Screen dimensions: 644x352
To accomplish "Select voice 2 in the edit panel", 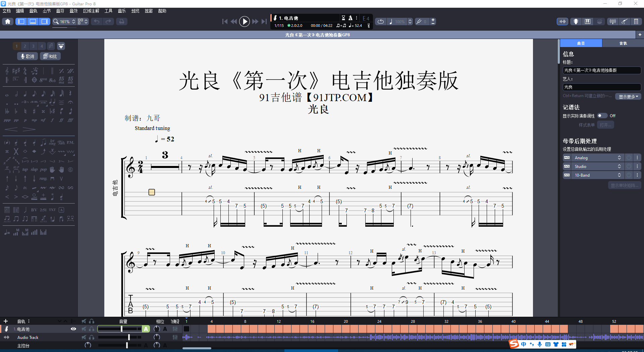I will pyautogui.click(x=25, y=46).
